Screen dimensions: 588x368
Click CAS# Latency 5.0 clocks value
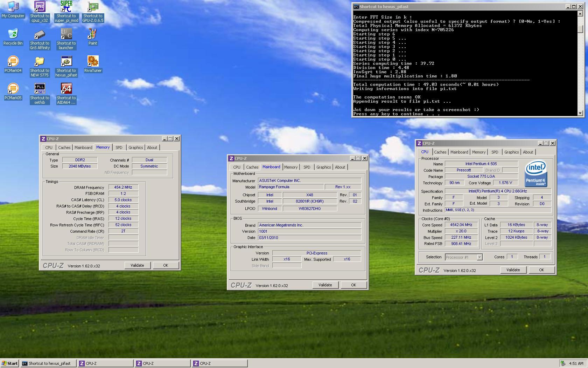coord(123,200)
